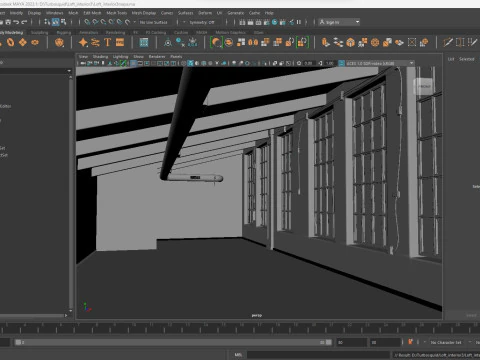Click the redo arrow in status line
The image size is (480, 360).
[x=24, y=22]
